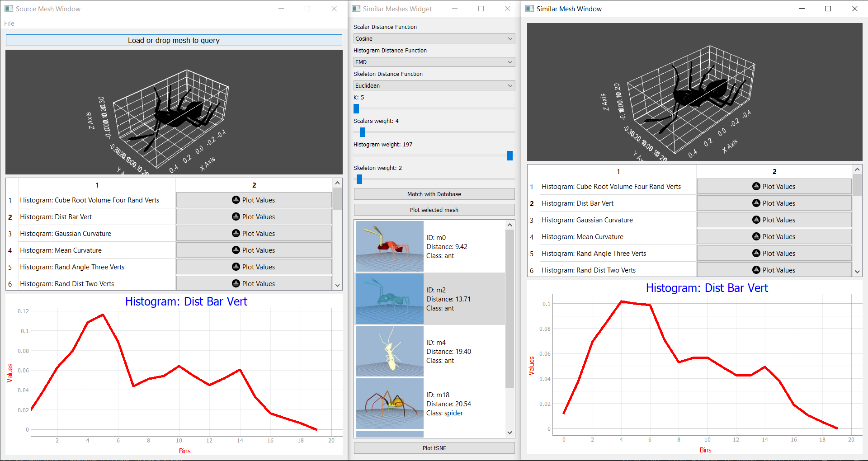Click Plot Values icon for Gaussian Curvature in source table

click(236, 233)
